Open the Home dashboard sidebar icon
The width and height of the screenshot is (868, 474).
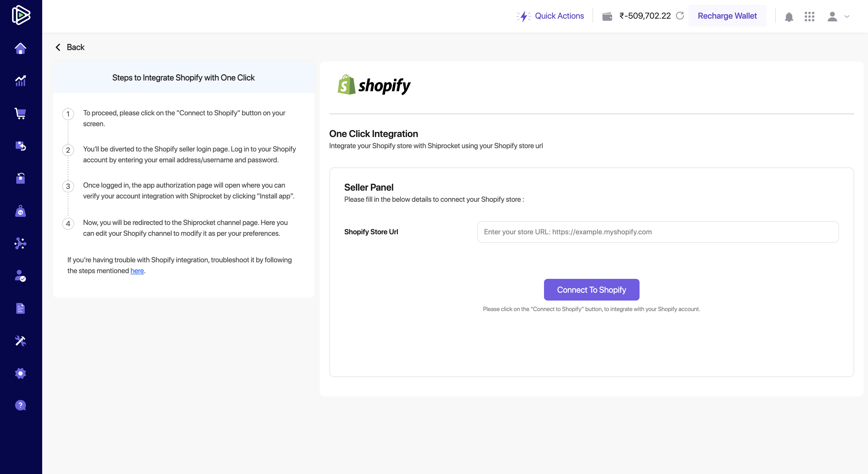coord(20,48)
